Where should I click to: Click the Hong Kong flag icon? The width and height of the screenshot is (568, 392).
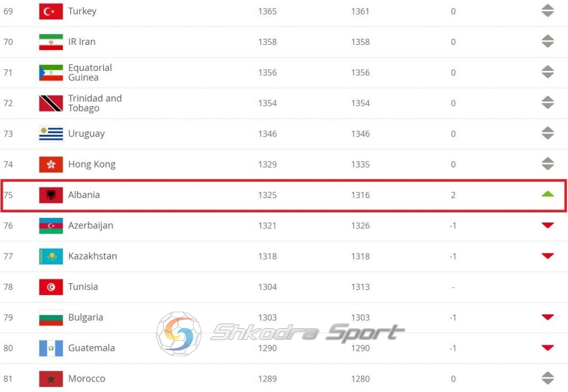pyautogui.click(x=51, y=164)
